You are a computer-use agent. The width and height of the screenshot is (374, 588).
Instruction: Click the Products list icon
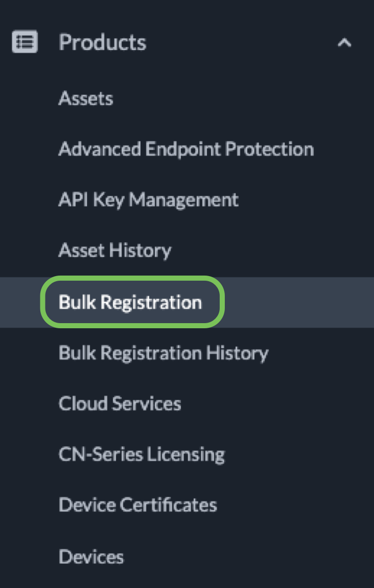click(x=25, y=42)
